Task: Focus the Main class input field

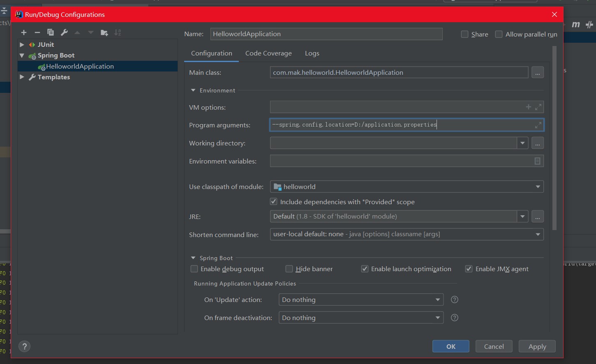Action: tap(399, 72)
